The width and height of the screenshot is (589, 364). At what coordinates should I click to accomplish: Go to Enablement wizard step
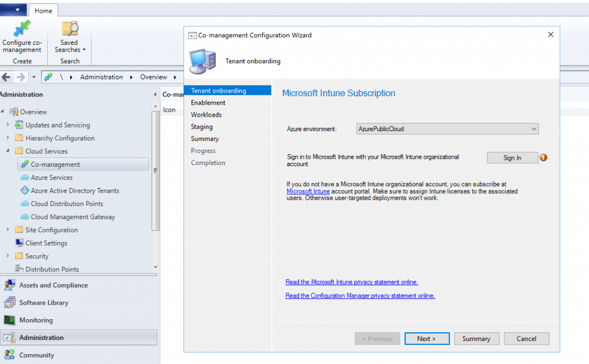pyautogui.click(x=208, y=102)
